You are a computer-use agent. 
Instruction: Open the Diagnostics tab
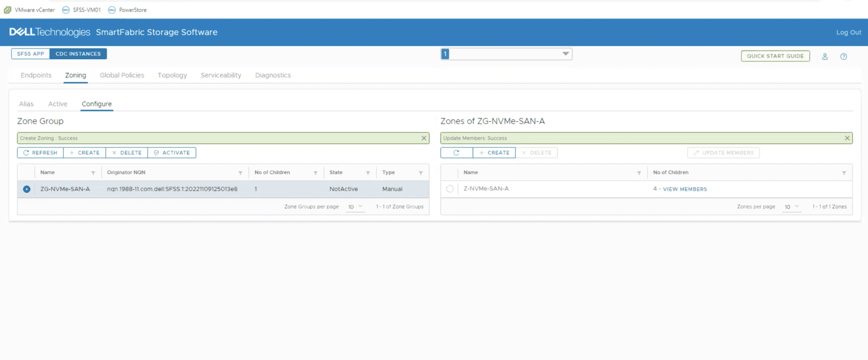tap(273, 75)
